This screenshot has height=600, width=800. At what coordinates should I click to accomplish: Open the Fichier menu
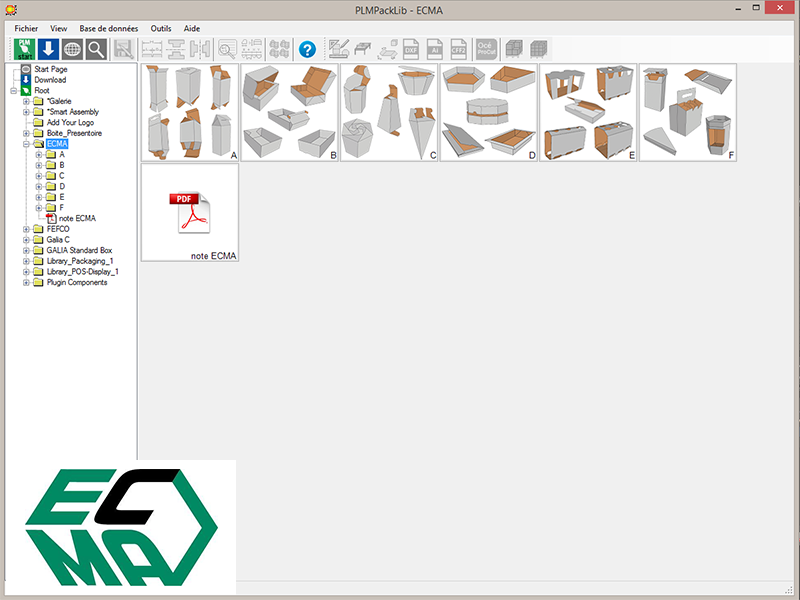click(x=26, y=29)
